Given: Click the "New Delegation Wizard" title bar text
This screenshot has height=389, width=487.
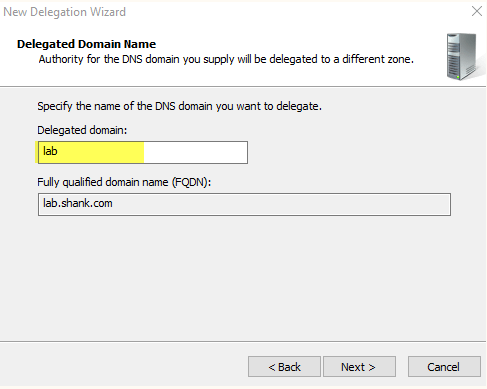Looking at the screenshot, I should pos(64,12).
